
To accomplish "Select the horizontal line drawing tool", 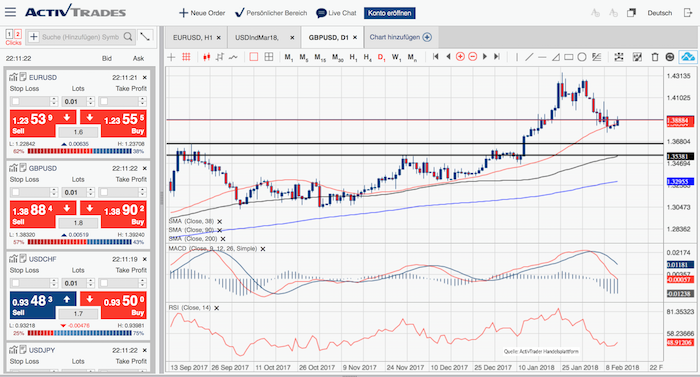I will (x=542, y=57).
